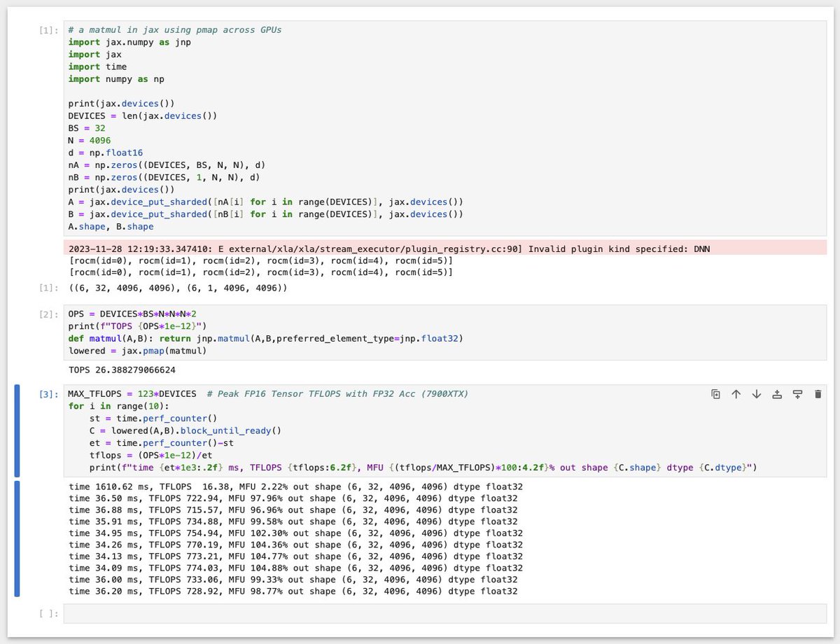Insert a new cell above cell 3
840x644 pixels.
[x=776, y=394]
